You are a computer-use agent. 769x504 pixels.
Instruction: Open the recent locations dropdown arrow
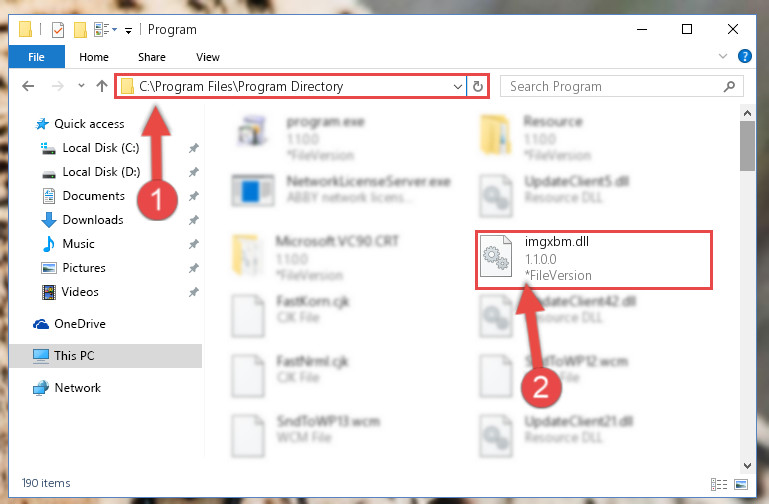pyautogui.click(x=81, y=86)
